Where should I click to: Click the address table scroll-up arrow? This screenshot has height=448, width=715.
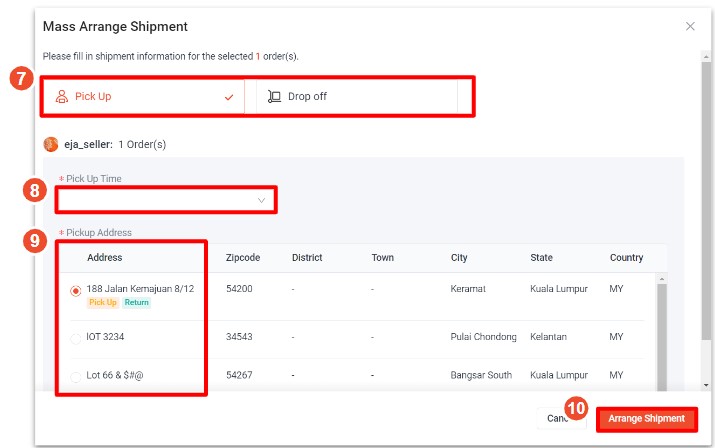pos(662,278)
